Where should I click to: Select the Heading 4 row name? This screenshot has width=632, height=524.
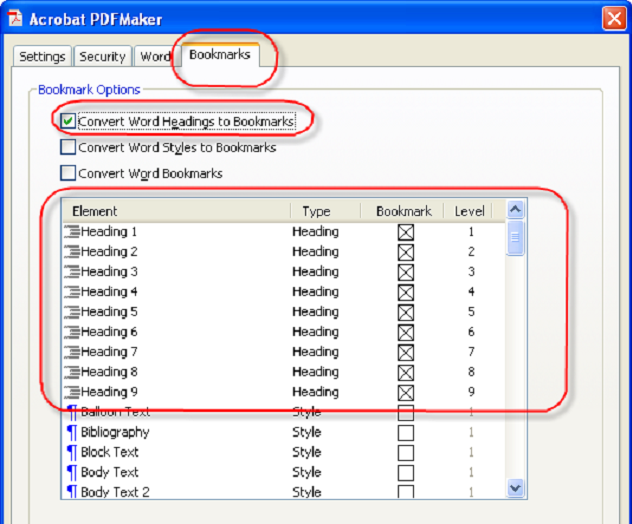pos(109,291)
